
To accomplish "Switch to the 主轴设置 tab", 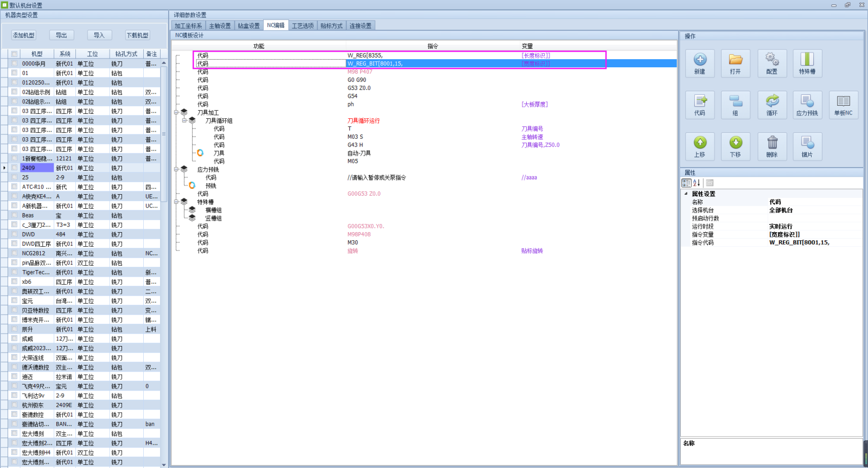I will [220, 25].
